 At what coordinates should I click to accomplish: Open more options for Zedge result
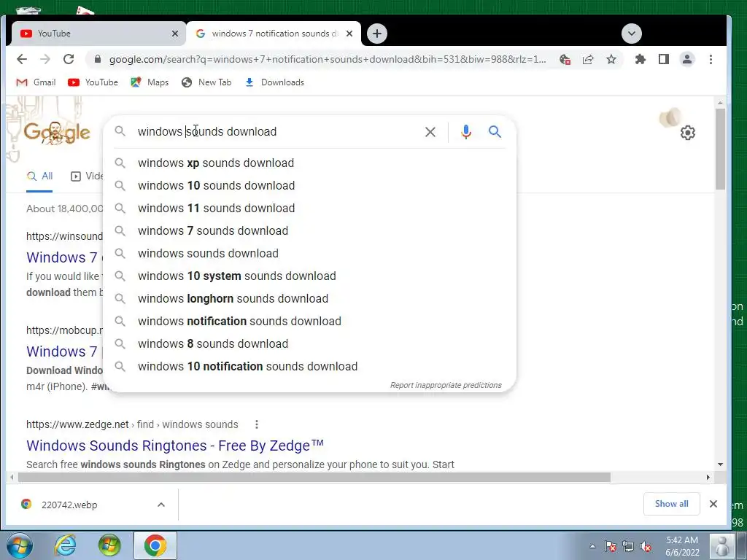coord(256,424)
